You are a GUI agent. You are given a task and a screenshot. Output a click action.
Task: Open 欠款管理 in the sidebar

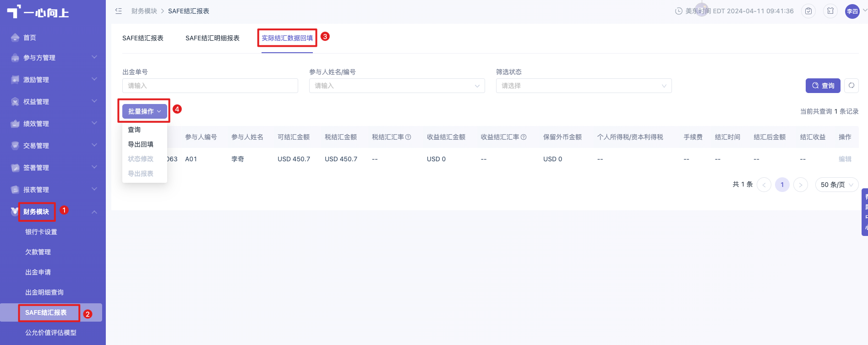tap(38, 252)
